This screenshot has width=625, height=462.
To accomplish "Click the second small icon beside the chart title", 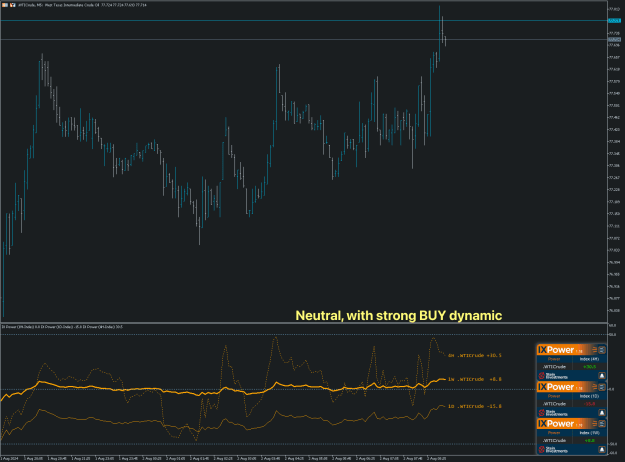I will coord(13,5).
